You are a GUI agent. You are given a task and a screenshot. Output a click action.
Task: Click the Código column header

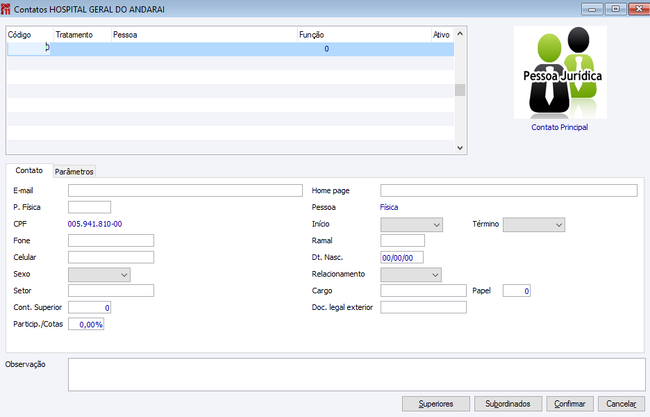[30, 35]
